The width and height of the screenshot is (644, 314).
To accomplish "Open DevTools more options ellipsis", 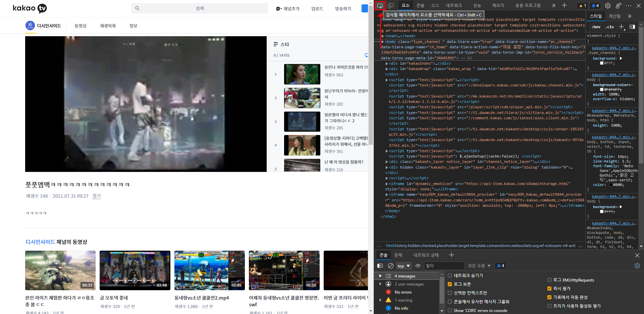I will pos(629,6).
